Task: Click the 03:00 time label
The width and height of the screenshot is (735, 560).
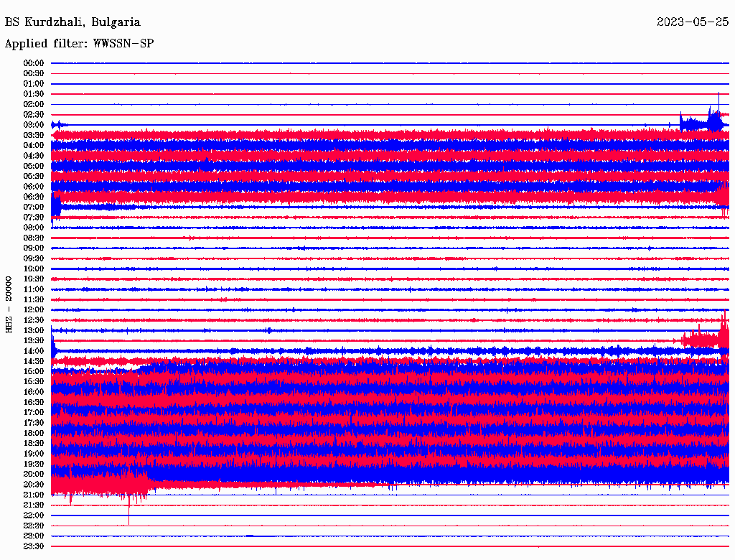Action: click(34, 125)
